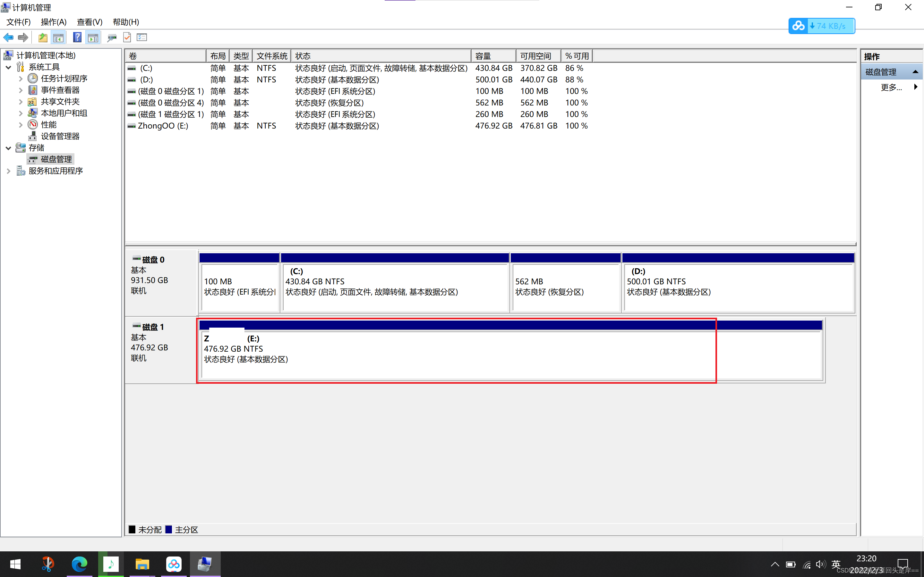Click the Up one level folder icon

click(43, 38)
